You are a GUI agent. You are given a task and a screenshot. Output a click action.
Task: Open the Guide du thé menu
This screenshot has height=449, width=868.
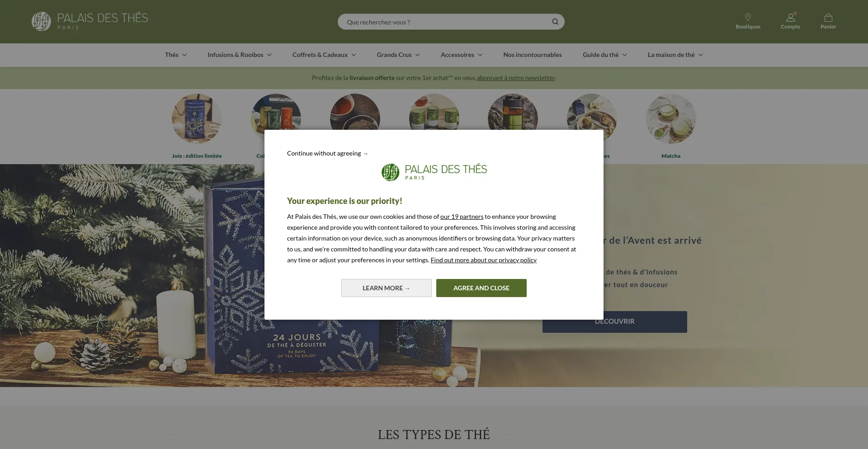click(605, 55)
